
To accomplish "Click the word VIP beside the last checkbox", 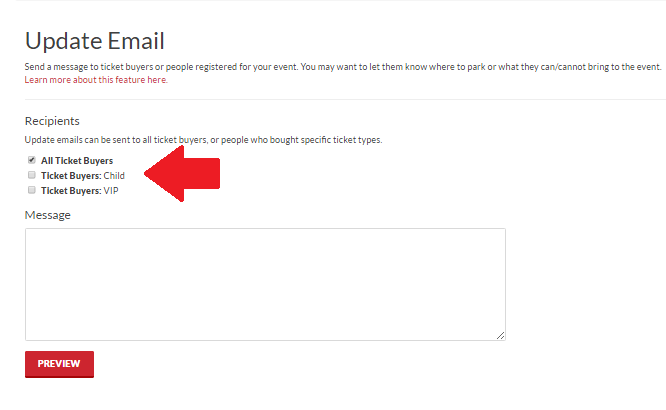I will click(111, 191).
